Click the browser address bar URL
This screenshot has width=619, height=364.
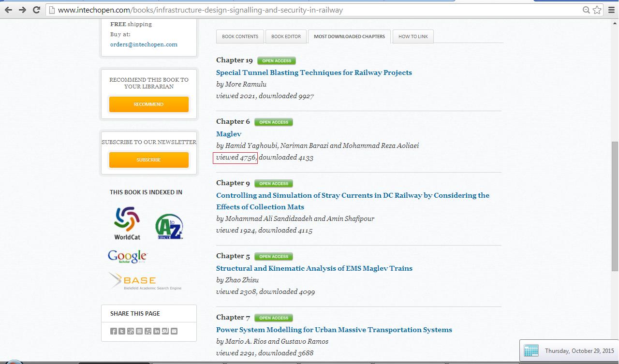(x=200, y=10)
